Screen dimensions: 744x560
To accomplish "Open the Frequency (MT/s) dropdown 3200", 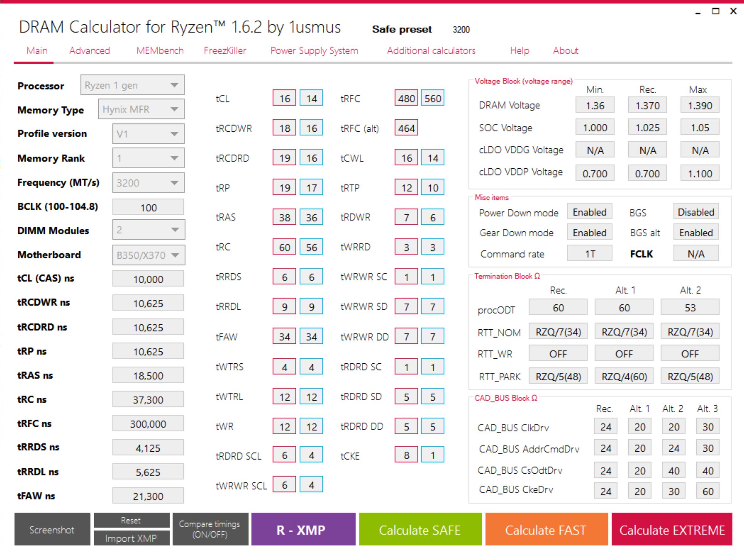I will click(x=148, y=182).
